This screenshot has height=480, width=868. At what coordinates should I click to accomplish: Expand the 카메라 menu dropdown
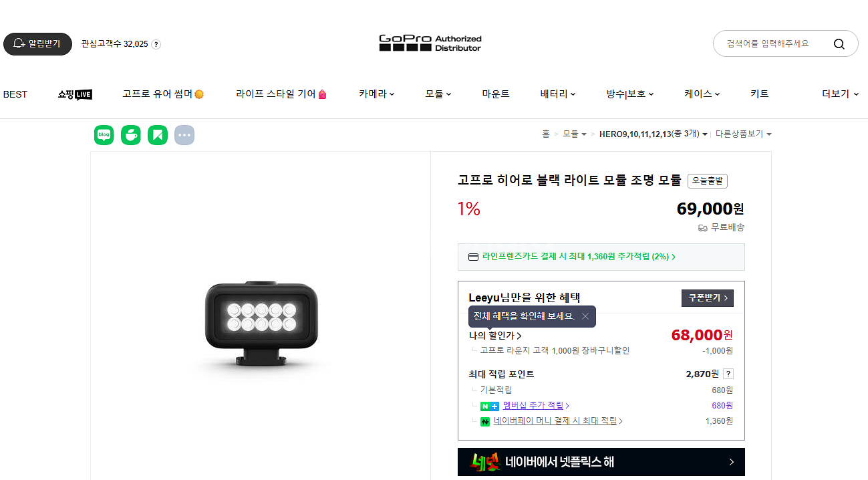[376, 94]
